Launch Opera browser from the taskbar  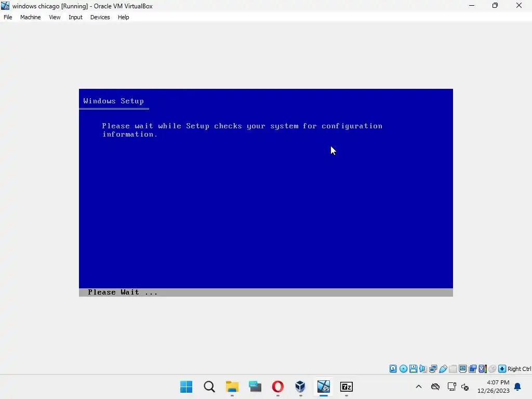click(277, 387)
